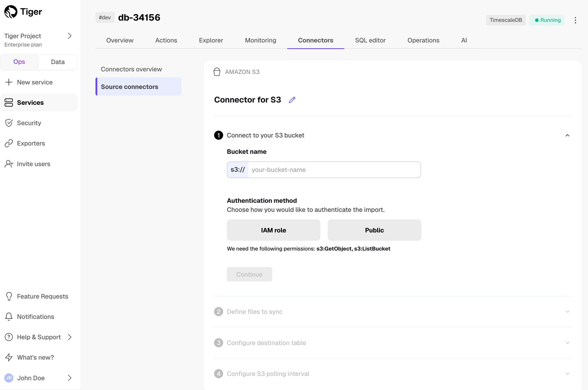Screen dimensions: 588x390
Task: Click the Feature Requests lightbulb icon
Action: 9,296
